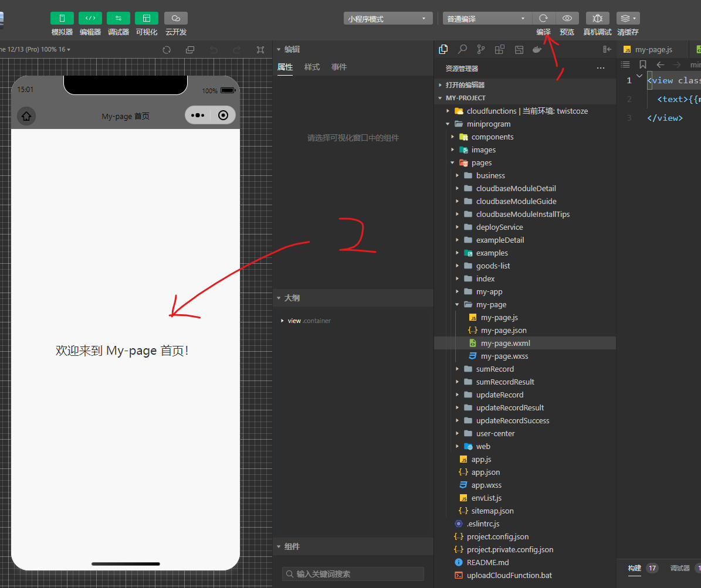Toggle the 模拟器 simulator panel button
This screenshot has height=588, width=701.
point(62,18)
